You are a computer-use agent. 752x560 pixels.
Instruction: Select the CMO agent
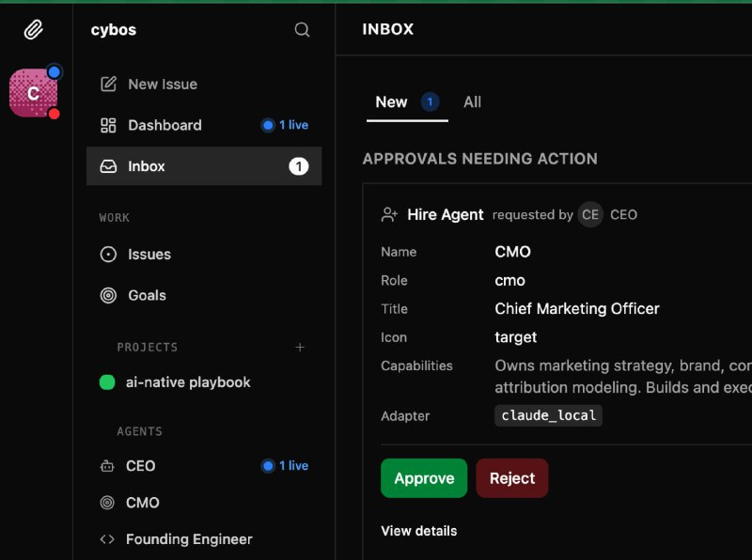coord(143,503)
